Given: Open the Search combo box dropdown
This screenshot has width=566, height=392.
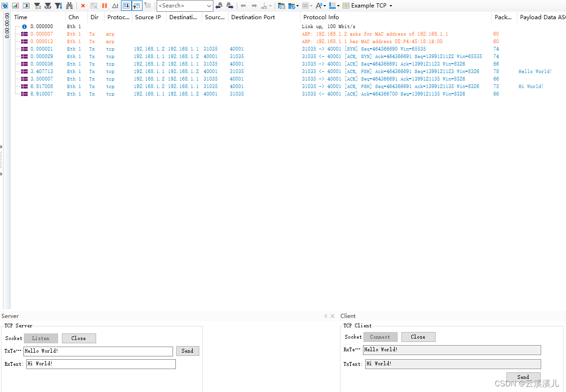Looking at the screenshot, I should pyautogui.click(x=209, y=6).
